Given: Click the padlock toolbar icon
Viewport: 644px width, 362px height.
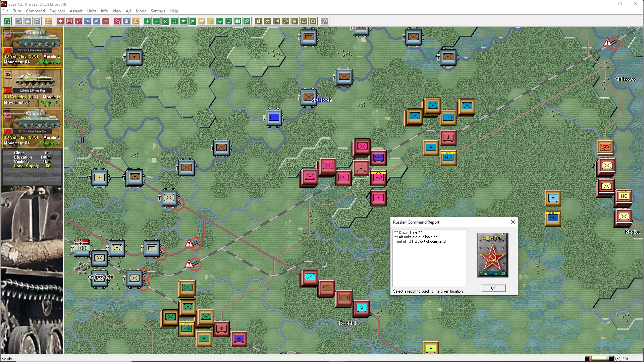Looking at the screenshot, I should (x=259, y=21).
